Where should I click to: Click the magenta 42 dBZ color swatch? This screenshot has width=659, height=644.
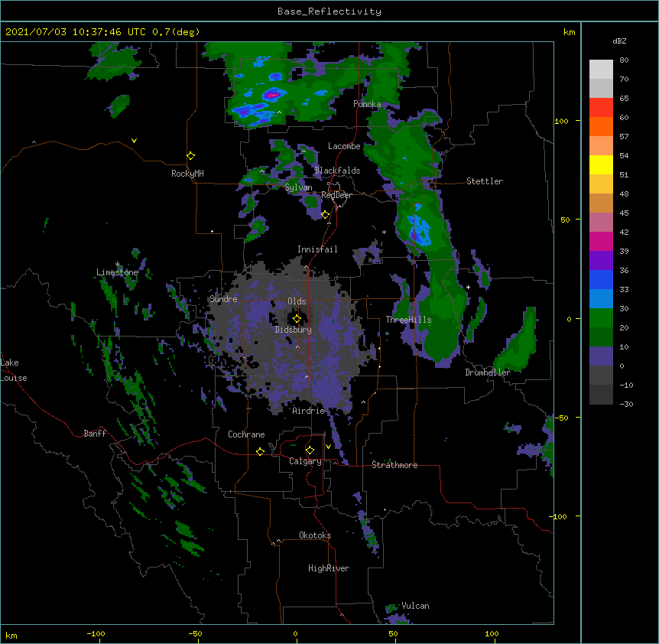point(601,241)
